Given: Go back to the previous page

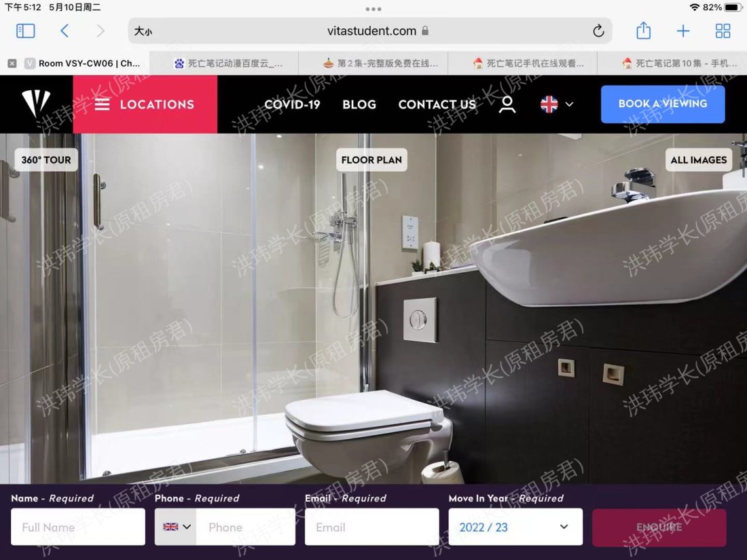Looking at the screenshot, I should pyautogui.click(x=65, y=31).
